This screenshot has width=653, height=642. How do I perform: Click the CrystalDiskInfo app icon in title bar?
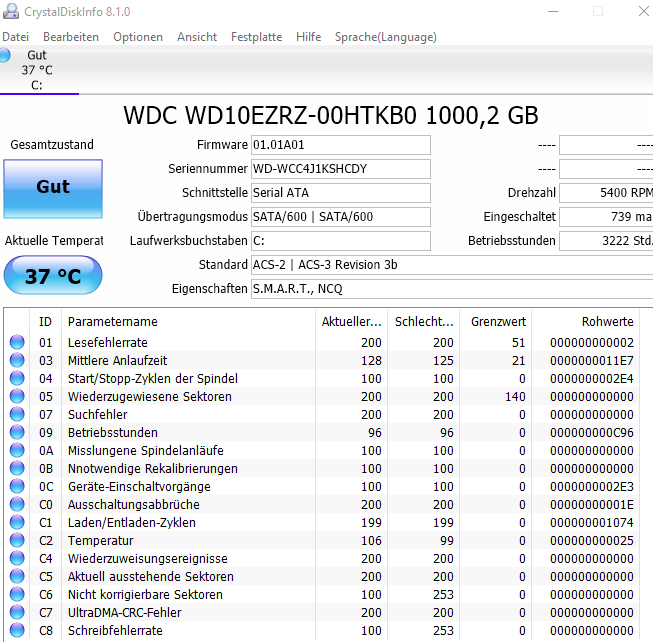point(10,11)
